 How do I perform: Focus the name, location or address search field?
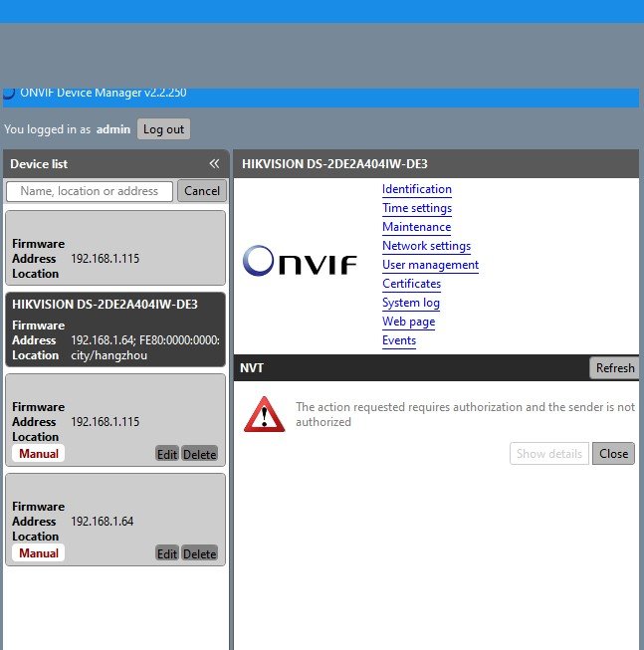tap(90, 191)
